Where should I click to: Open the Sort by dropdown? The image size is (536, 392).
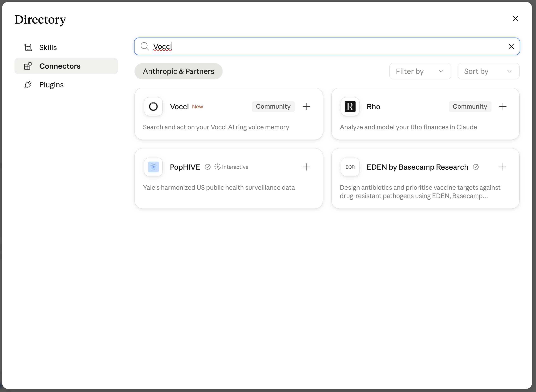coord(488,71)
